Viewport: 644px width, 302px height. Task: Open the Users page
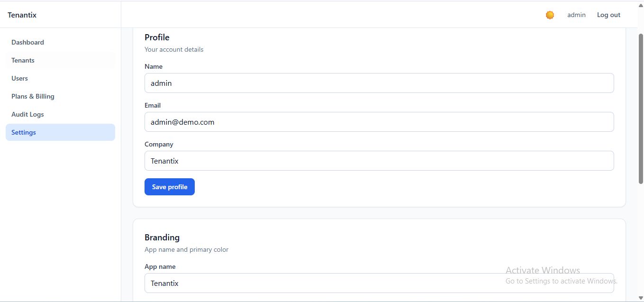pyautogui.click(x=19, y=78)
